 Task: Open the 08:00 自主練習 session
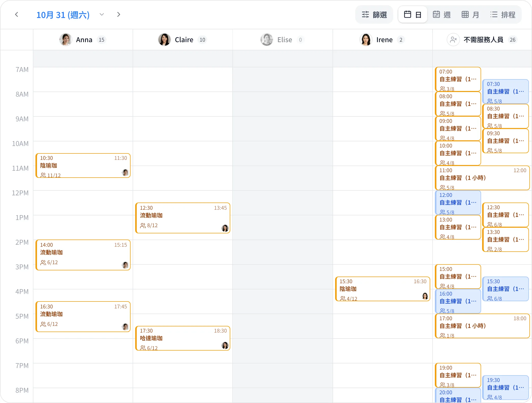[x=458, y=104]
